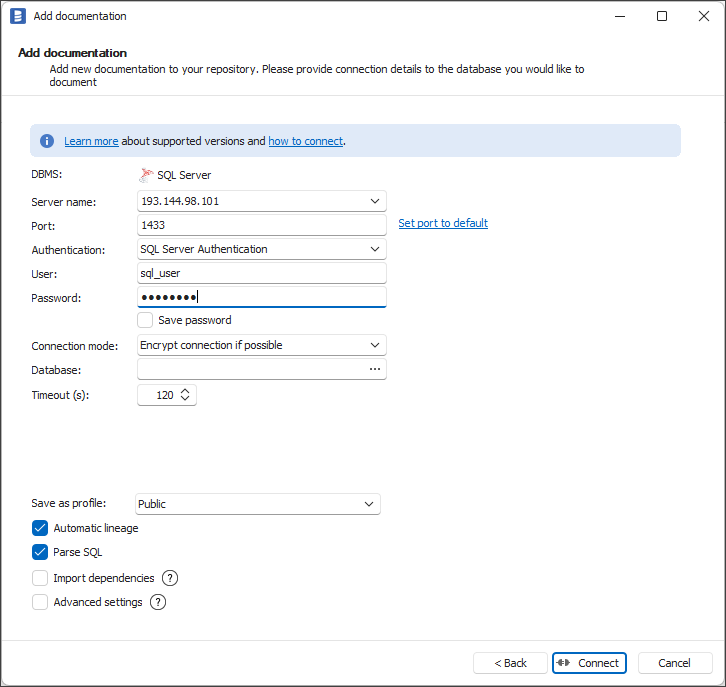
Task: Enable the Import dependencies checkbox
Action: pos(40,578)
